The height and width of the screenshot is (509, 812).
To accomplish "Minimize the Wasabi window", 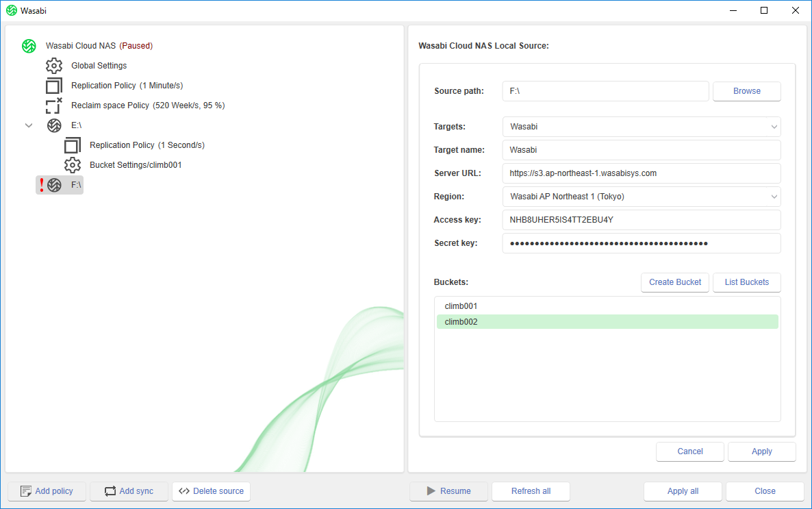I will point(733,10).
